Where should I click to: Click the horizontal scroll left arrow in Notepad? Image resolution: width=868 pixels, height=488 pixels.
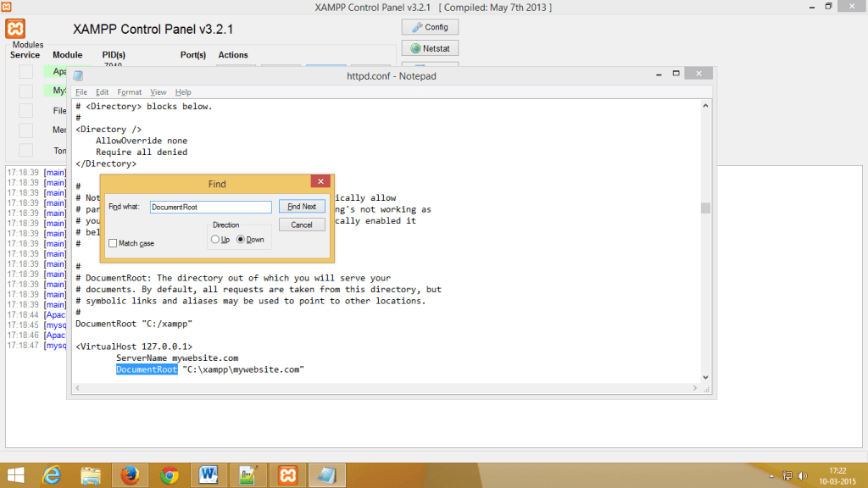coord(77,388)
